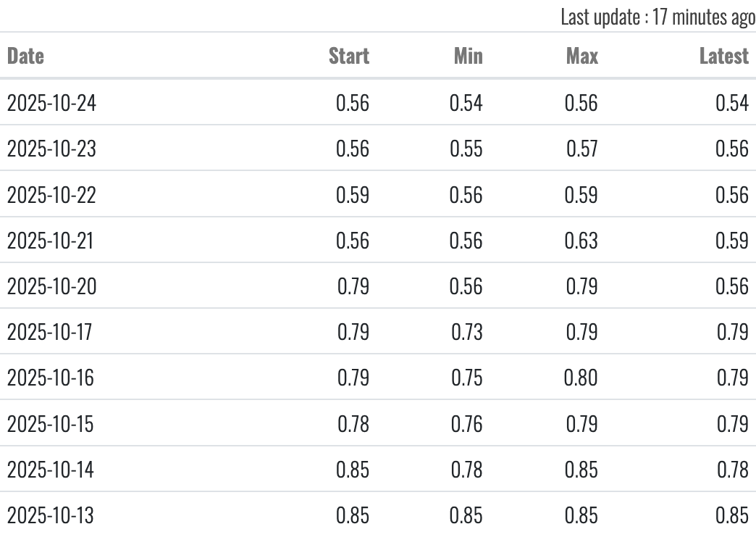
Task: Open the 2025-10-23 date entry
Action: point(51,149)
